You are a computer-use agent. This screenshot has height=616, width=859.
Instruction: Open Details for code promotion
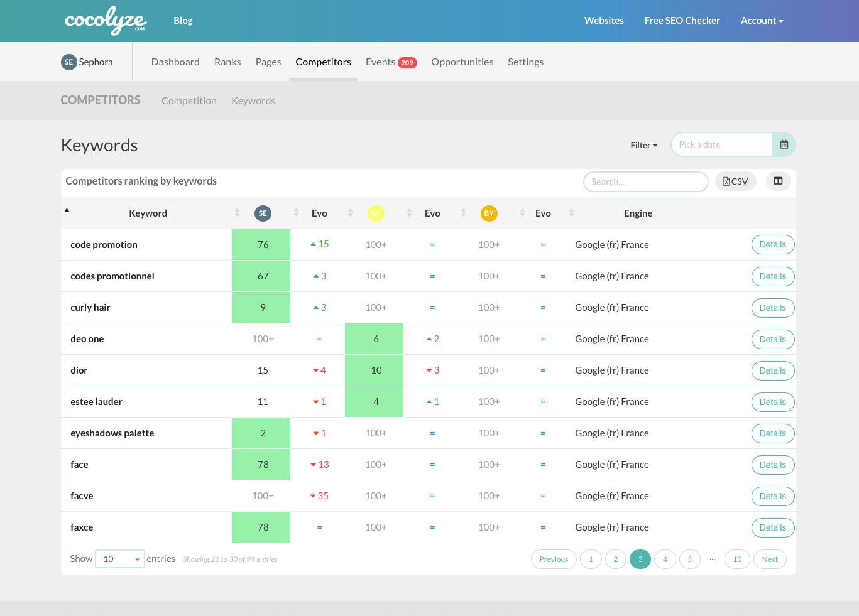pyautogui.click(x=773, y=245)
